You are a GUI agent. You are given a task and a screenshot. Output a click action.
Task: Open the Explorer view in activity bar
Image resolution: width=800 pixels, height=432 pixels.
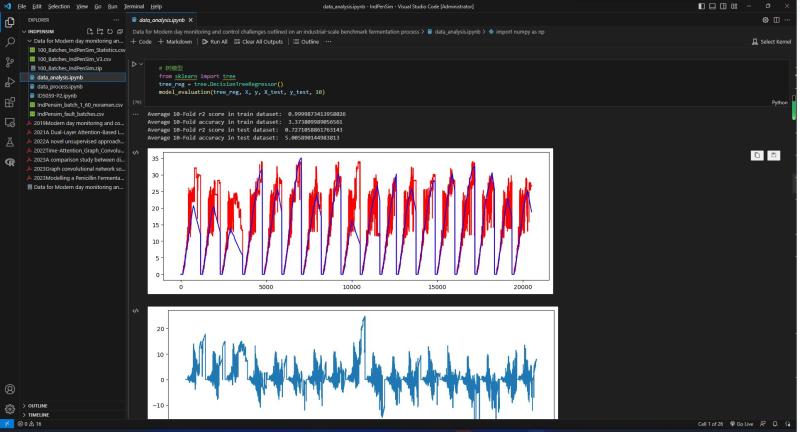coord(9,22)
